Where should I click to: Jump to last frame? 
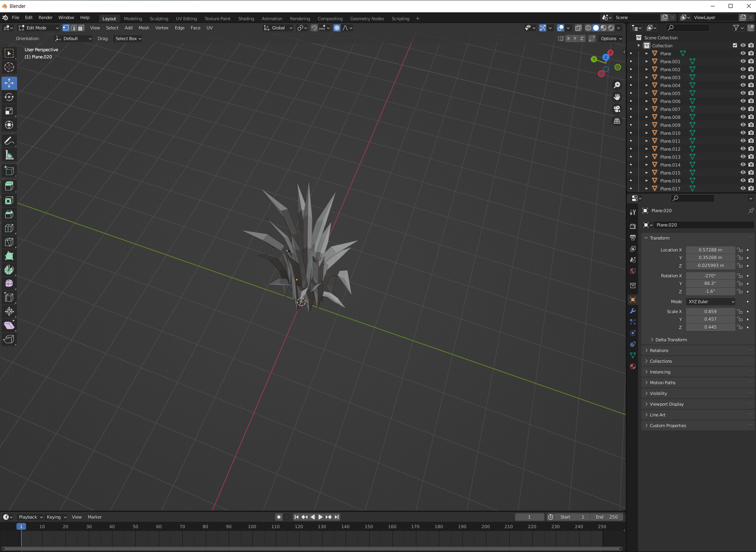[x=337, y=517]
